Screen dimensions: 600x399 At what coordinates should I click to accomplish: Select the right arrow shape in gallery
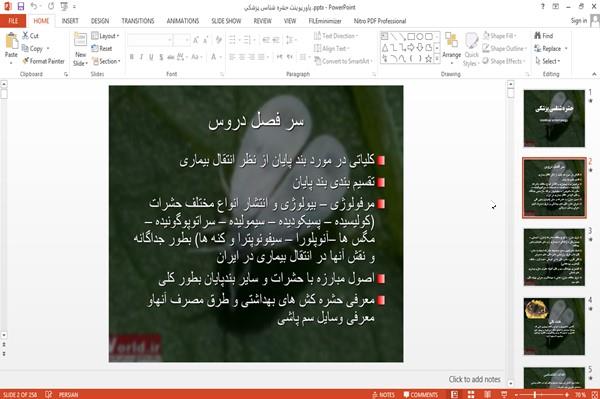pyautogui.click(x=411, y=47)
